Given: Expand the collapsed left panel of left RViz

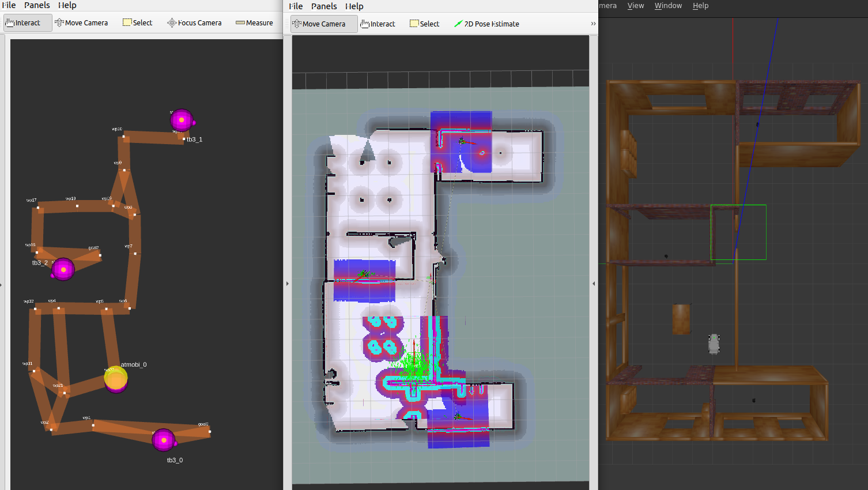Looking at the screenshot, I should [x=2, y=284].
